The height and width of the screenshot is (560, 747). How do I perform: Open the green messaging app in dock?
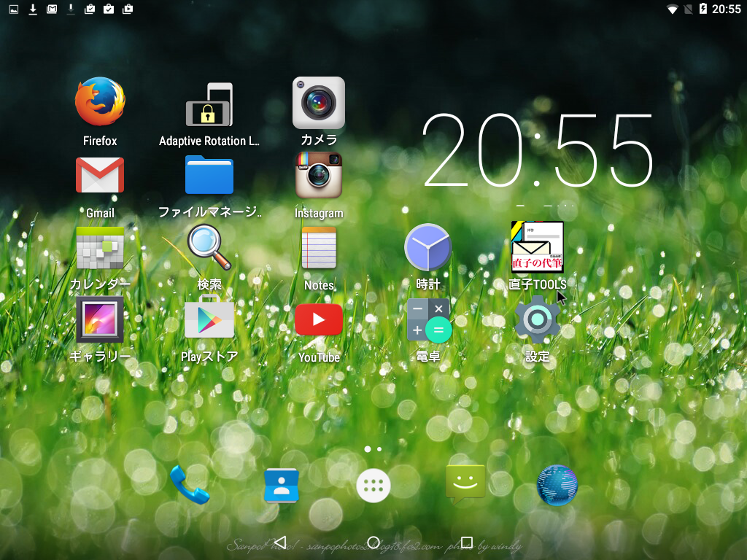465,485
